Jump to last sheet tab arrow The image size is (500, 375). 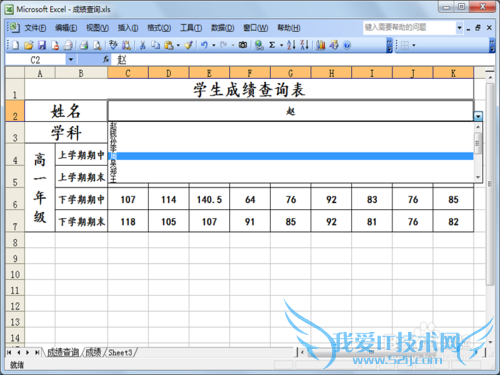click(x=37, y=352)
